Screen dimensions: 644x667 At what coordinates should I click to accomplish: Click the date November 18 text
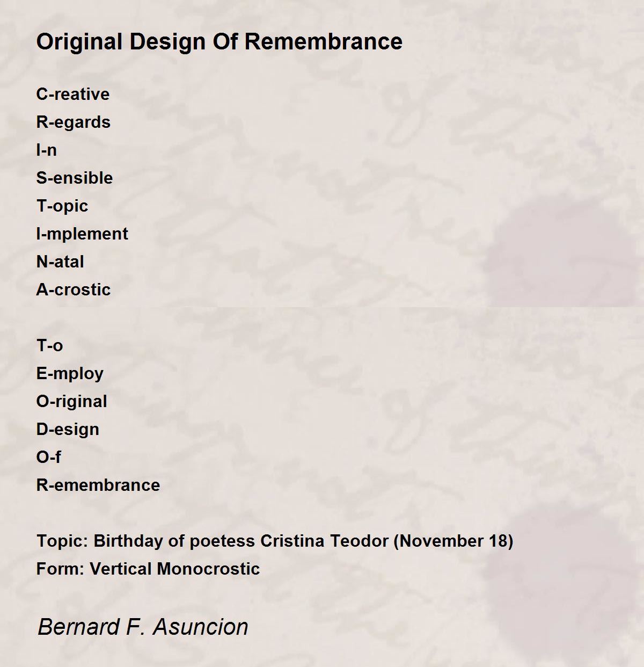[453, 541]
